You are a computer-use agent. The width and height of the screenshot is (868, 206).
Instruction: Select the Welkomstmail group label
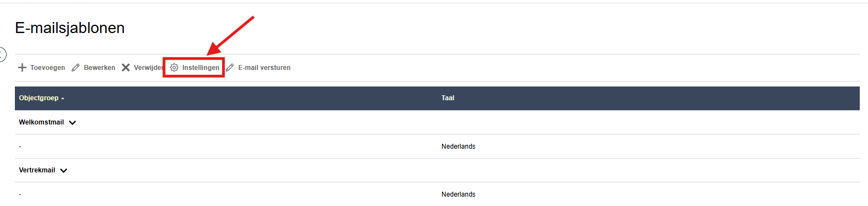point(41,122)
